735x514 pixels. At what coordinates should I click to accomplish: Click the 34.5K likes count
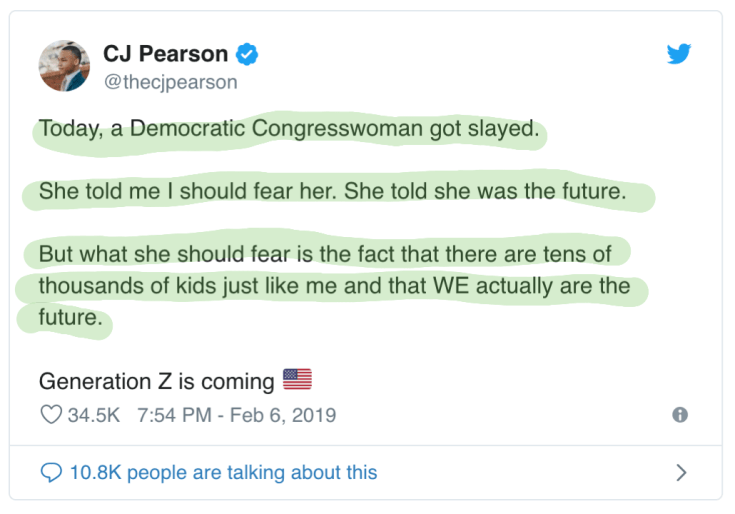click(93, 414)
